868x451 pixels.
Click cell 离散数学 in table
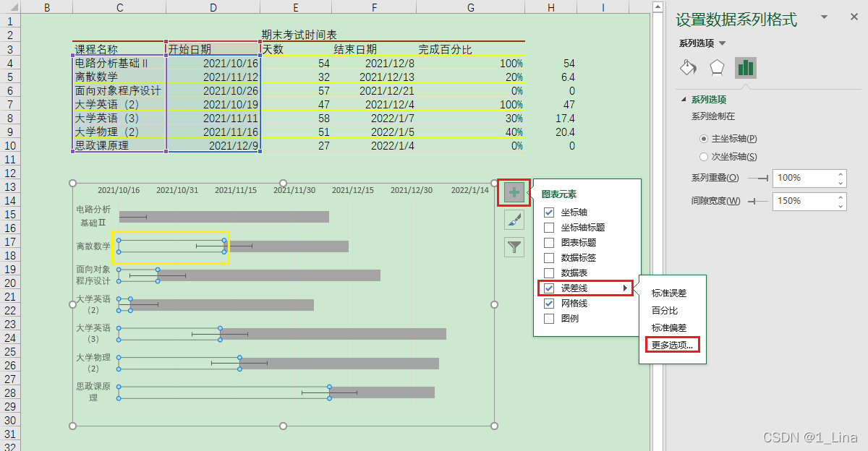pos(119,77)
